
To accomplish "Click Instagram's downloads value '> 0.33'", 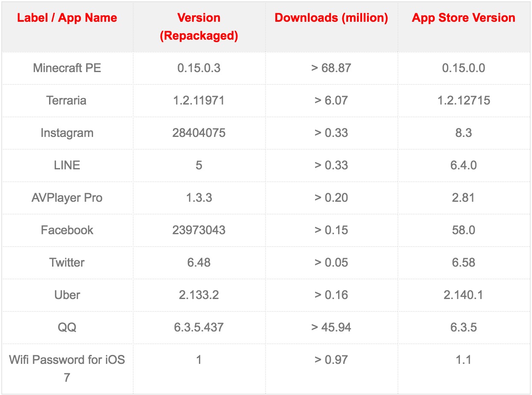I will click(331, 133).
